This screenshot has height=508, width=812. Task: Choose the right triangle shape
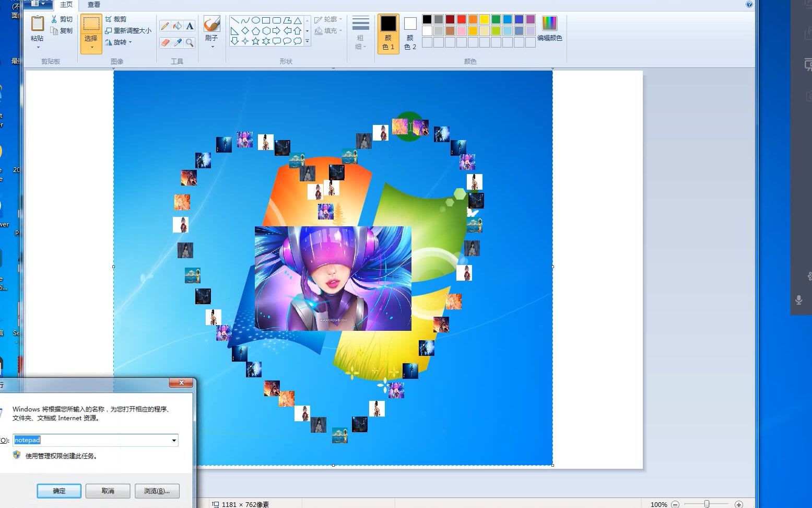pyautogui.click(x=234, y=31)
